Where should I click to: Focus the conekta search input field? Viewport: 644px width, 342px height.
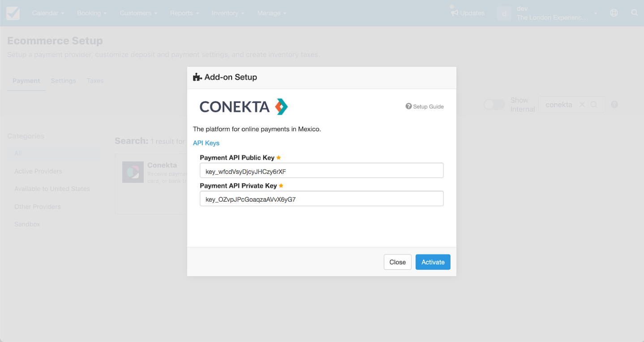[x=559, y=104]
